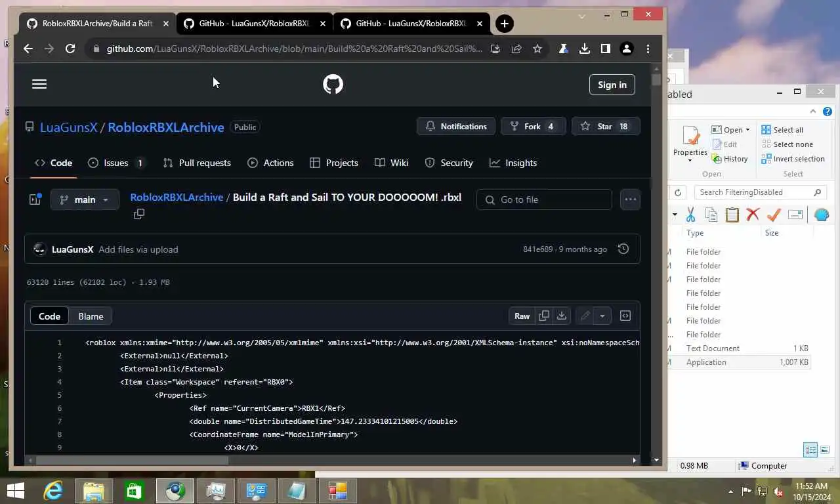840x504 pixels.
Task: Open more file actions ellipsis button
Action: tap(630, 199)
